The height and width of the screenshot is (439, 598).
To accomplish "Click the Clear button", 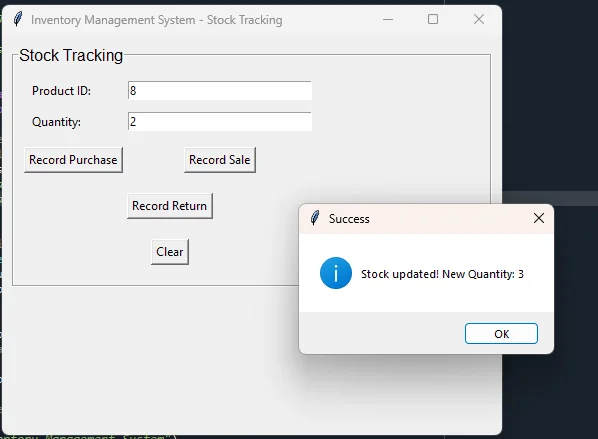I will pyautogui.click(x=170, y=252).
